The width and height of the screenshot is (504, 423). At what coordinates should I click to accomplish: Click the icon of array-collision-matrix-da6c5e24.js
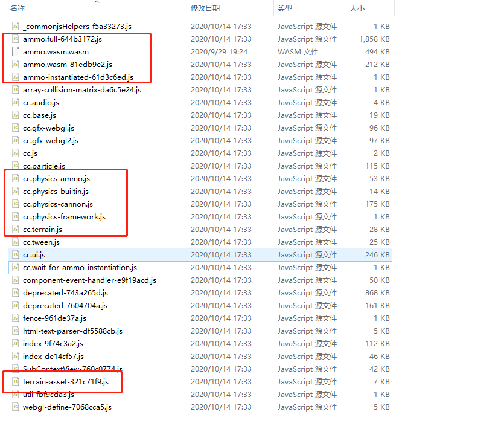point(16,90)
